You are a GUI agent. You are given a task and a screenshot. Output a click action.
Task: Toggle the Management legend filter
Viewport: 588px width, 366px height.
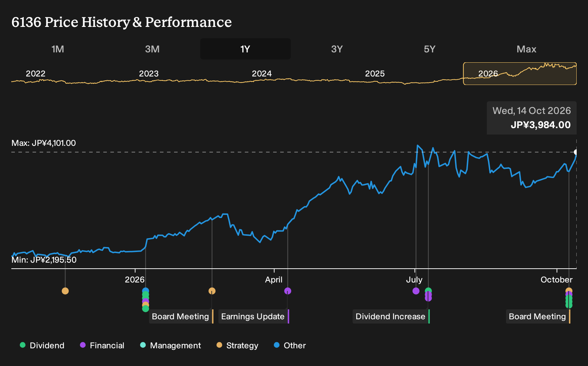[171, 345]
